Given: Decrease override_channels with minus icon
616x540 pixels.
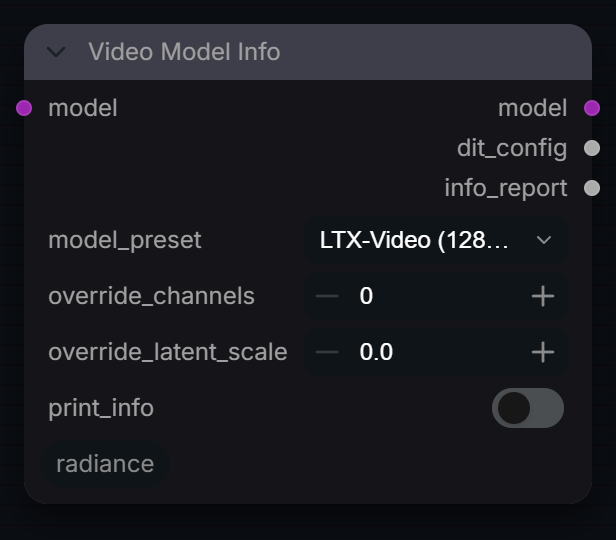Looking at the screenshot, I should coord(327,296).
